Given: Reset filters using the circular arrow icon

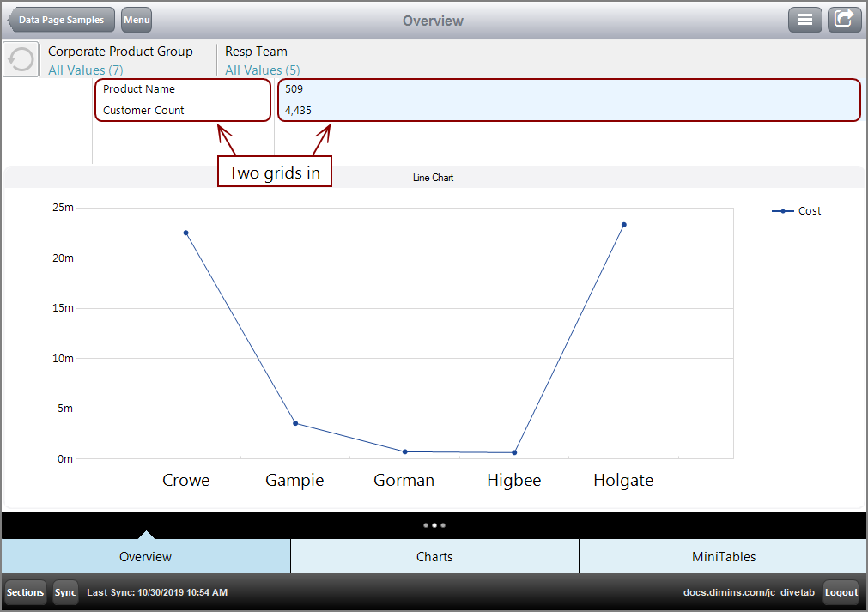Looking at the screenshot, I should point(20,58).
